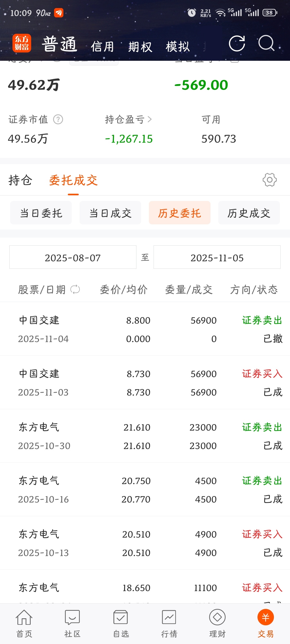The image size is (290, 644).
Task: Select the 当日成交 filter button
Action: tap(110, 213)
